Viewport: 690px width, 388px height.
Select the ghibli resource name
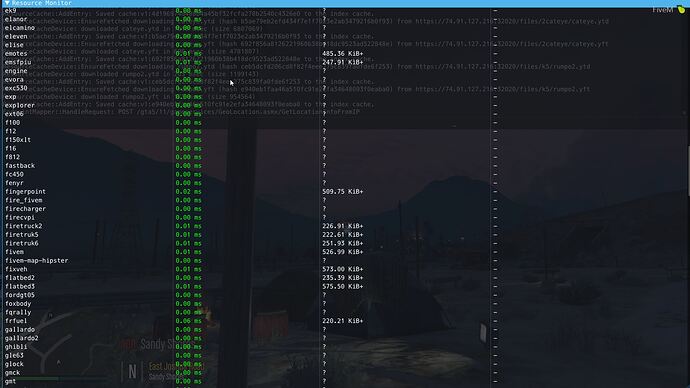click(16, 347)
